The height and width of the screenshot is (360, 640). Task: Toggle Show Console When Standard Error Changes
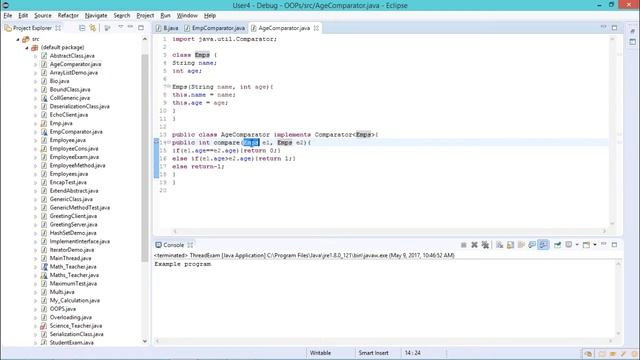coord(543,245)
